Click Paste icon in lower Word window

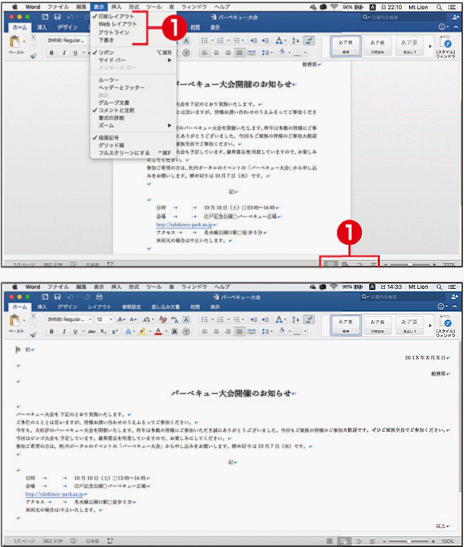click(15, 320)
